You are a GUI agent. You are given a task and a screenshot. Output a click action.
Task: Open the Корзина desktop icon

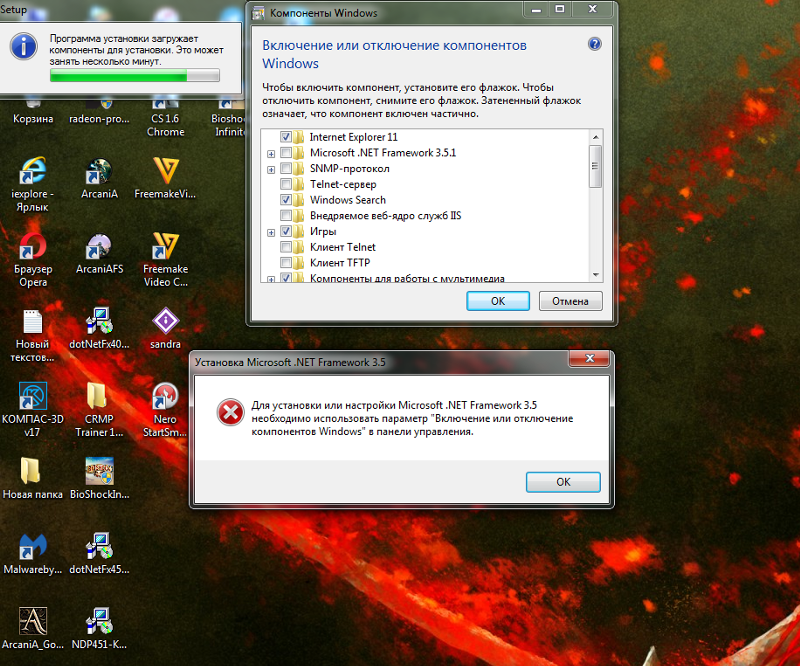click(x=33, y=113)
